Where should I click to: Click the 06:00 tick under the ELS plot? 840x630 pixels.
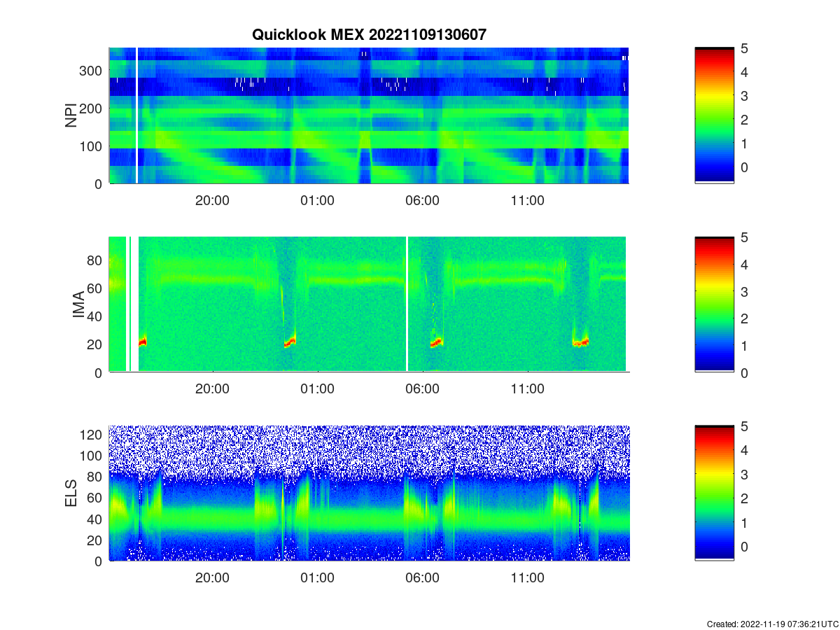coord(422,578)
